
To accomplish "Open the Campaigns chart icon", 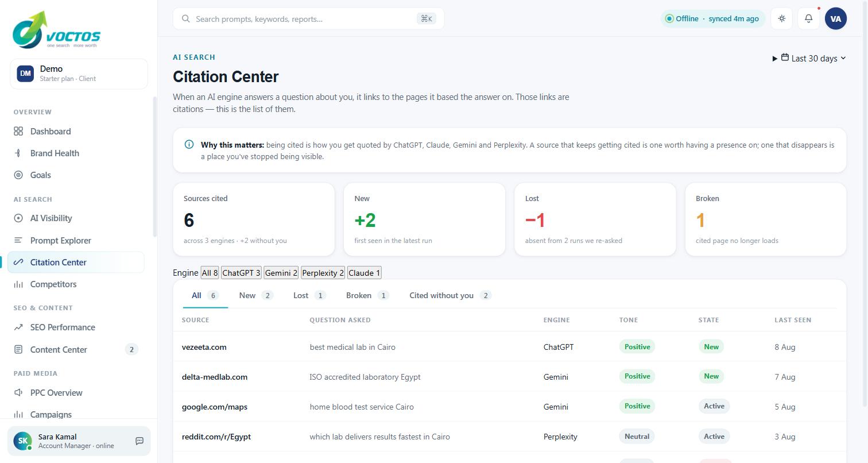I will [18, 415].
